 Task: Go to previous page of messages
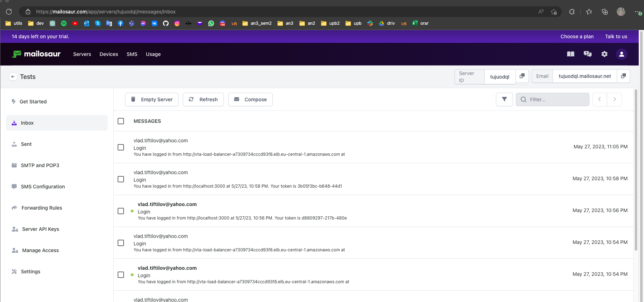pyautogui.click(x=600, y=99)
